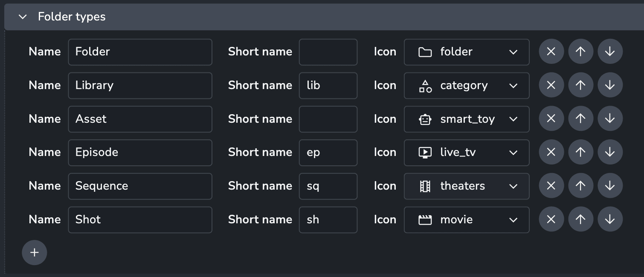Screen dimensions: 644x277
Task: Open the movie icon dropdown
Action: [x=467, y=219]
